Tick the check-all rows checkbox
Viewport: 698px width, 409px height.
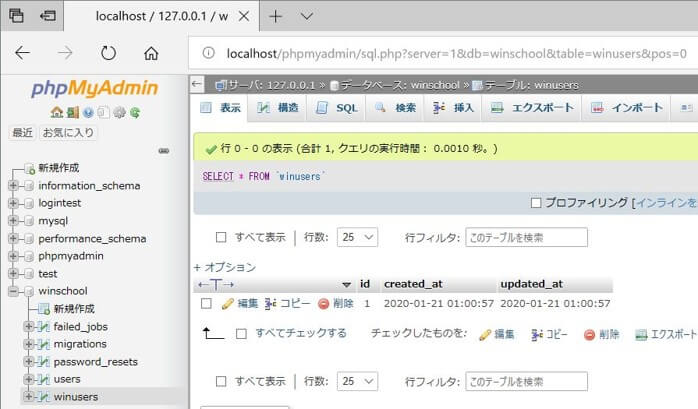(x=241, y=333)
